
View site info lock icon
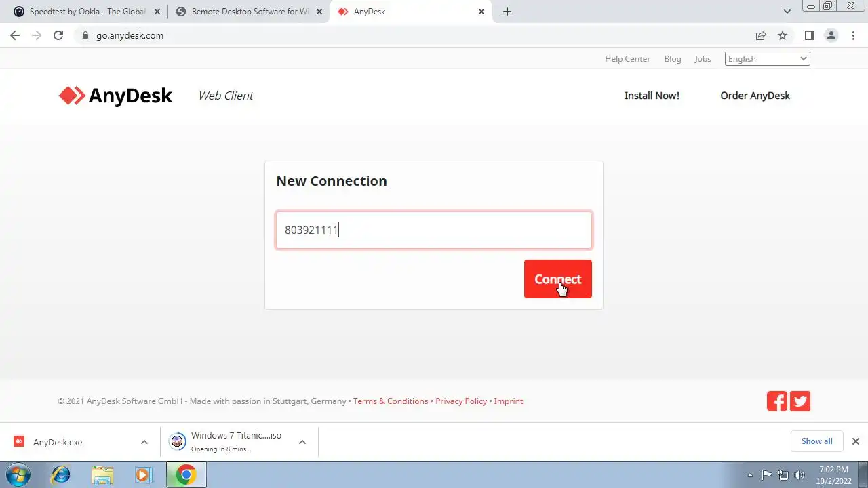(x=85, y=35)
